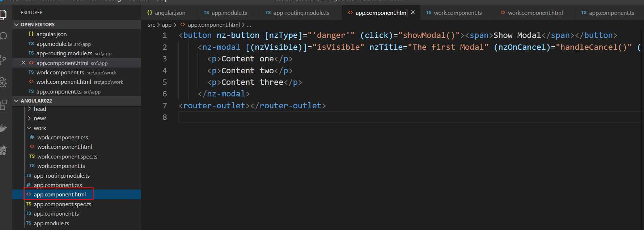Click the CSS hash icon beside app.component.css
This screenshot has width=644, height=230.
click(29, 185)
